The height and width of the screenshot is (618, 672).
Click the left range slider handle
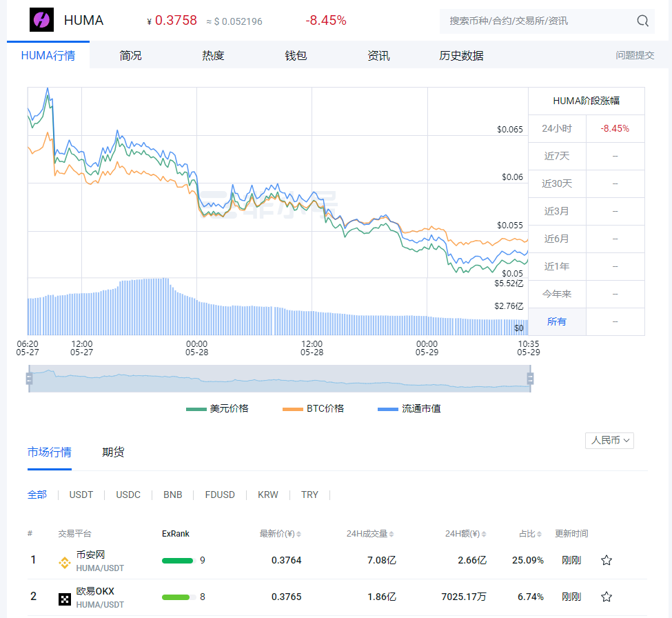(x=29, y=379)
